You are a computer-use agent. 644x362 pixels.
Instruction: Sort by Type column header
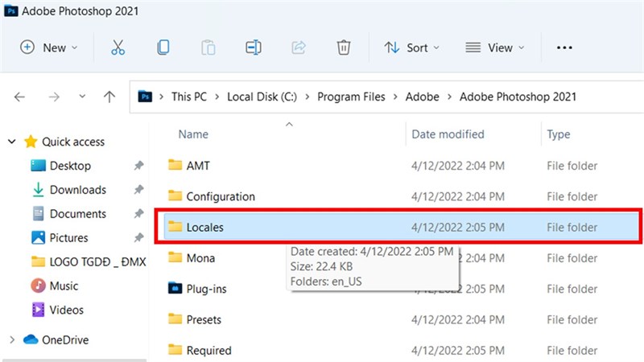[558, 134]
